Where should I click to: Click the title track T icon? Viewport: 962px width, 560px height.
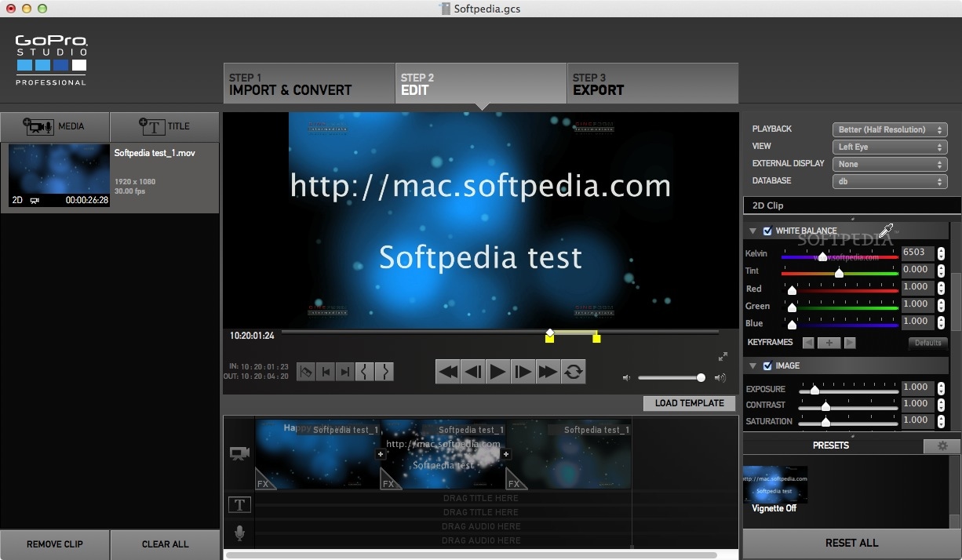[239, 505]
